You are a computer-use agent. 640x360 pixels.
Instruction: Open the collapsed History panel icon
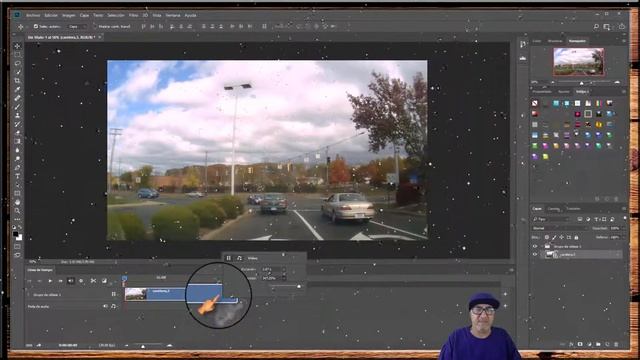click(x=523, y=44)
